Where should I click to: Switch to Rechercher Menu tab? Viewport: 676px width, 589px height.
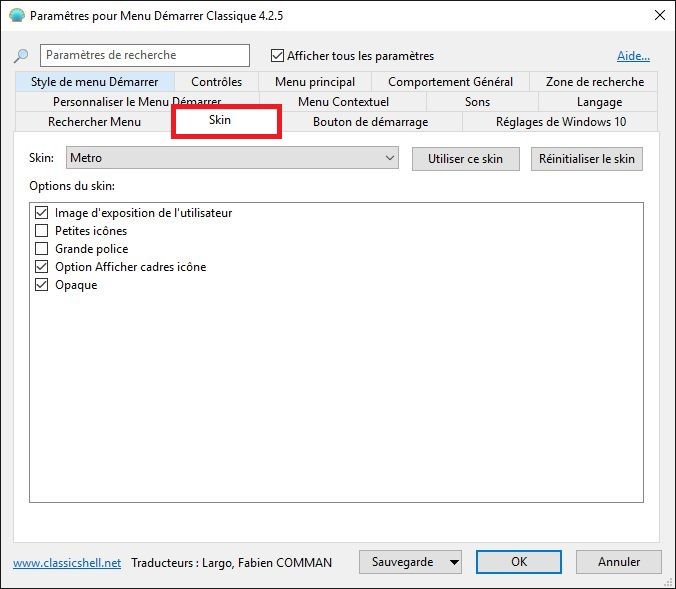(94, 122)
